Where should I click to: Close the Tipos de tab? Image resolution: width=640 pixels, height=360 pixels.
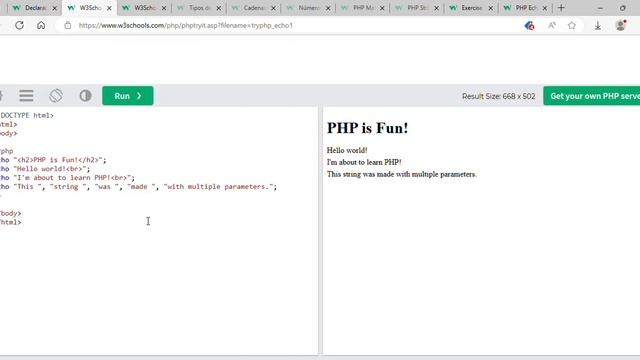[x=218, y=8]
